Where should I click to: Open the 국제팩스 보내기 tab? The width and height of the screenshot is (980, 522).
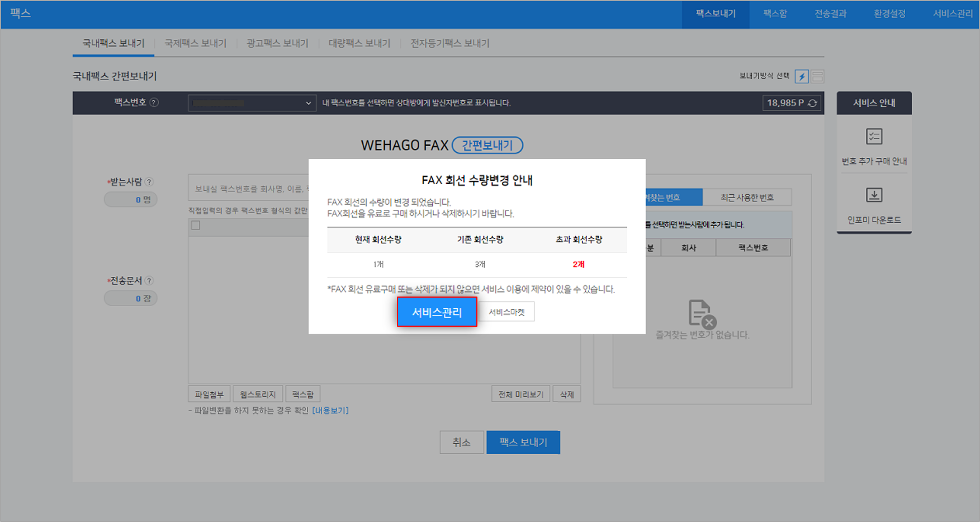coord(195,43)
